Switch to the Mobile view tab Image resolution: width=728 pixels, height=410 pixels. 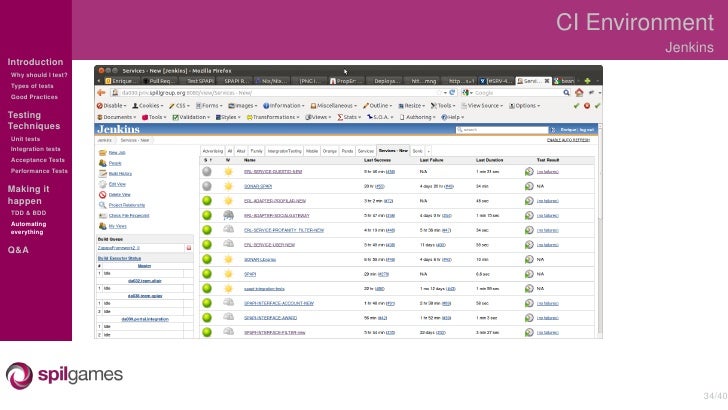pos(312,151)
